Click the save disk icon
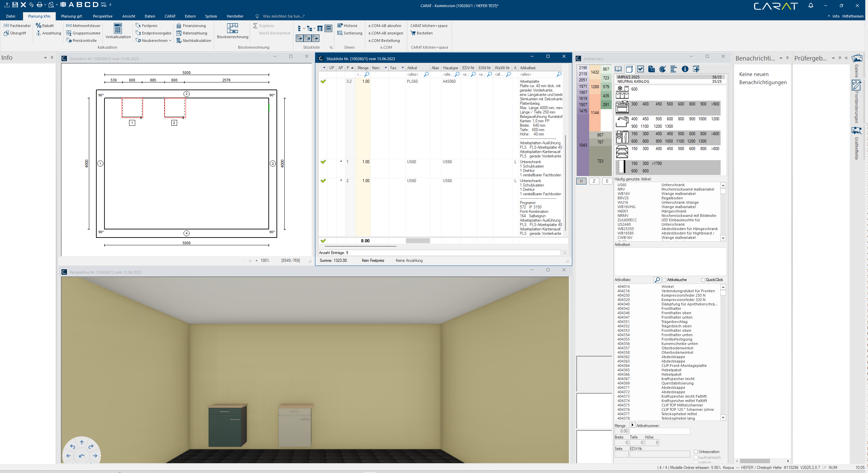This screenshot has height=473, width=868. click(x=15, y=5)
